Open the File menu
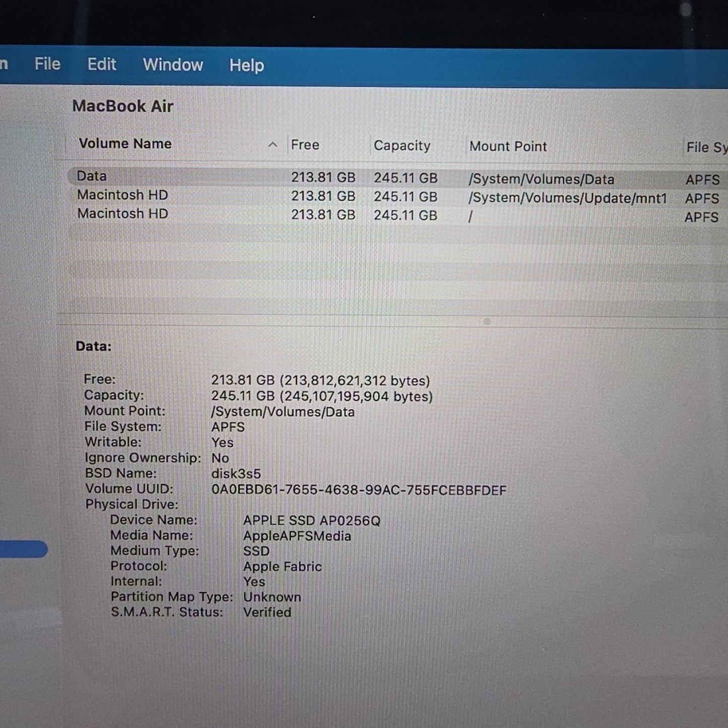This screenshot has width=728, height=728. click(x=47, y=64)
